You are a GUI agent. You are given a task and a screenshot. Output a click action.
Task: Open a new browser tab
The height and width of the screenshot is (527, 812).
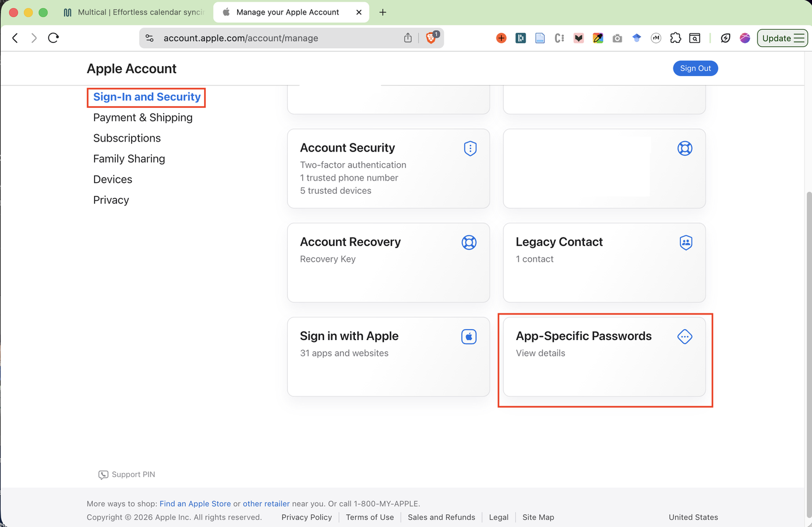click(383, 12)
